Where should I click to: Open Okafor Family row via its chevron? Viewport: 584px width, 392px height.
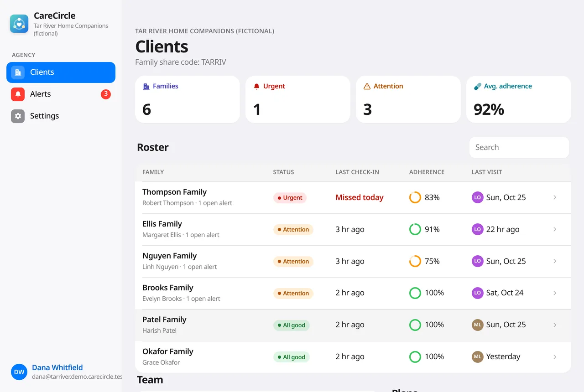555,357
